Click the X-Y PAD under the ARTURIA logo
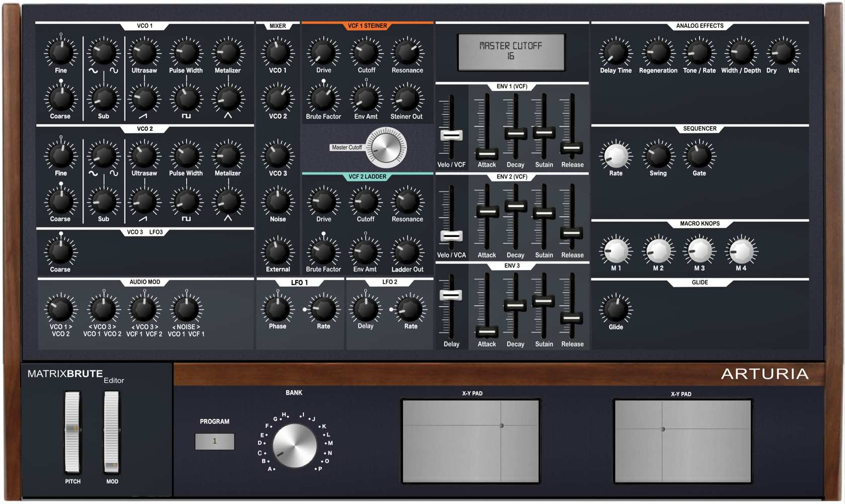The image size is (845, 504). pyautogui.click(x=683, y=441)
